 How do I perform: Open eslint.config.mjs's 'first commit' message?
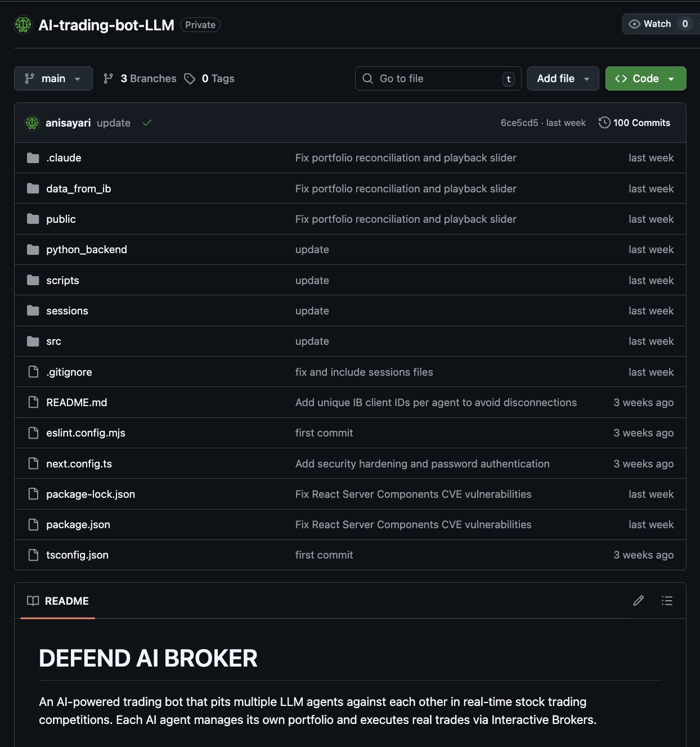(x=324, y=433)
